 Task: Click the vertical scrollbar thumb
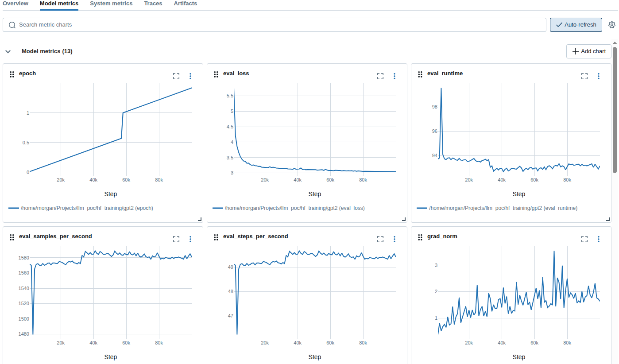tap(615, 108)
